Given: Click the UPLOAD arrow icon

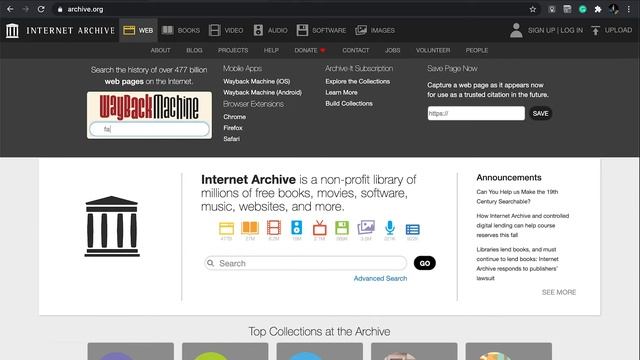Looking at the screenshot, I should 596,30.
